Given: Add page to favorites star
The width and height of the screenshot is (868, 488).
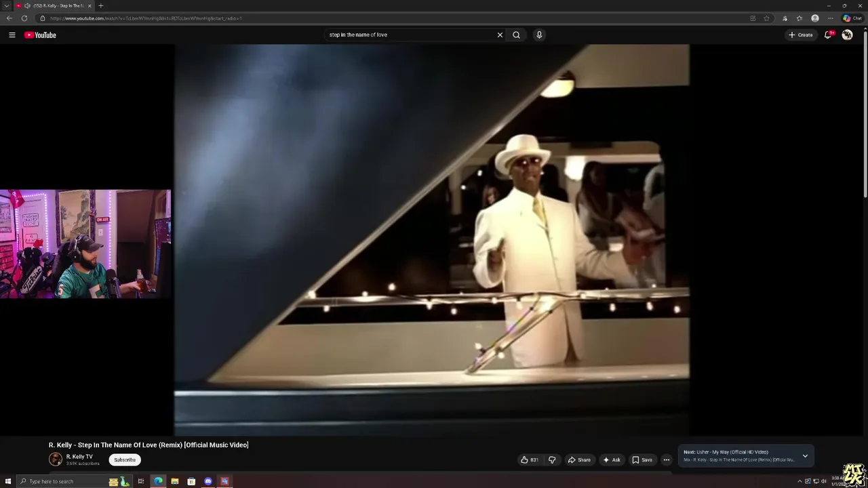Looking at the screenshot, I should [x=767, y=18].
